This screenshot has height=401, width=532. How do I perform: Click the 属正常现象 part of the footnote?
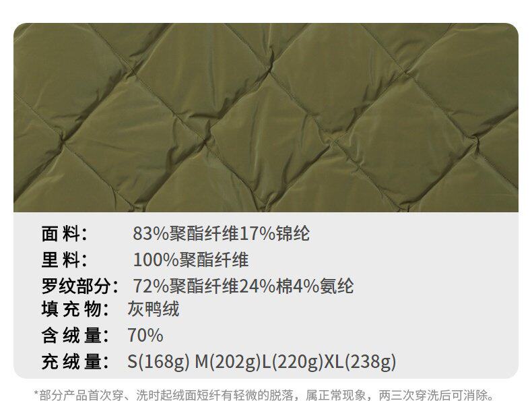[x=336, y=395]
